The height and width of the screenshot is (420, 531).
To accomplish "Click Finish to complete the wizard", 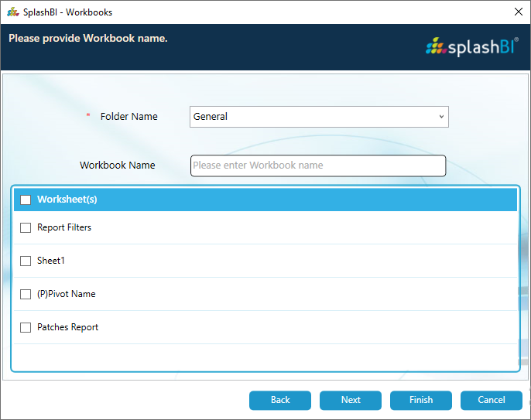I will click(421, 400).
